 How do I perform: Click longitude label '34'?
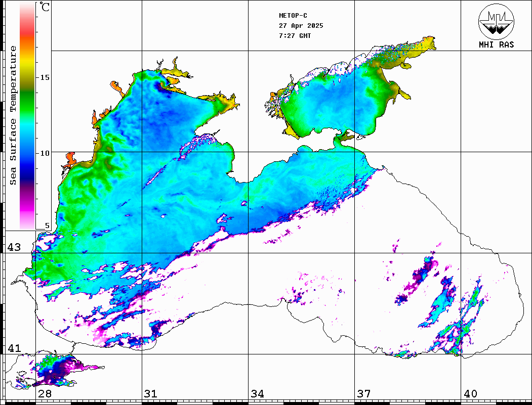pyautogui.click(x=257, y=393)
